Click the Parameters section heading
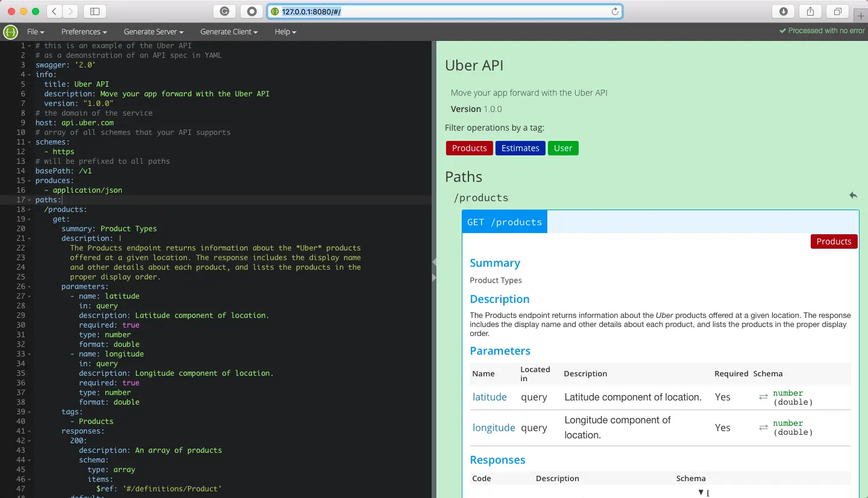Image resolution: width=868 pixels, height=498 pixels. click(500, 351)
